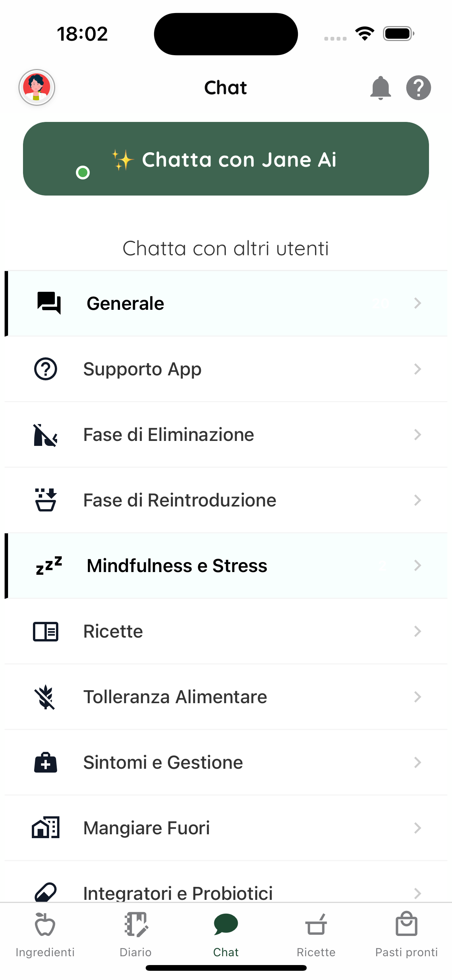Expand Fase di Eliminazione chevron
Viewport: 452px width, 980px height.
(x=417, y=435)
